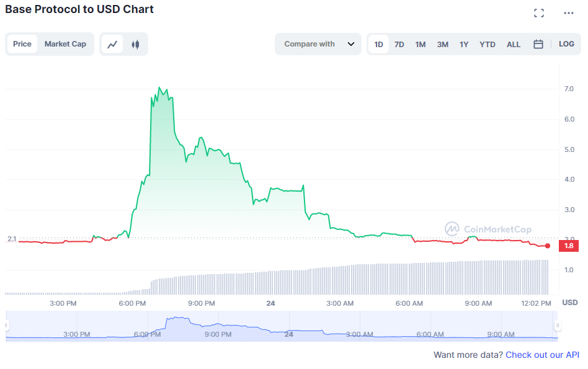Image resolution: width=588 pixels, height=369 pixels.
Task: Switch chart to Market Cap
Action: pos(65,44)
